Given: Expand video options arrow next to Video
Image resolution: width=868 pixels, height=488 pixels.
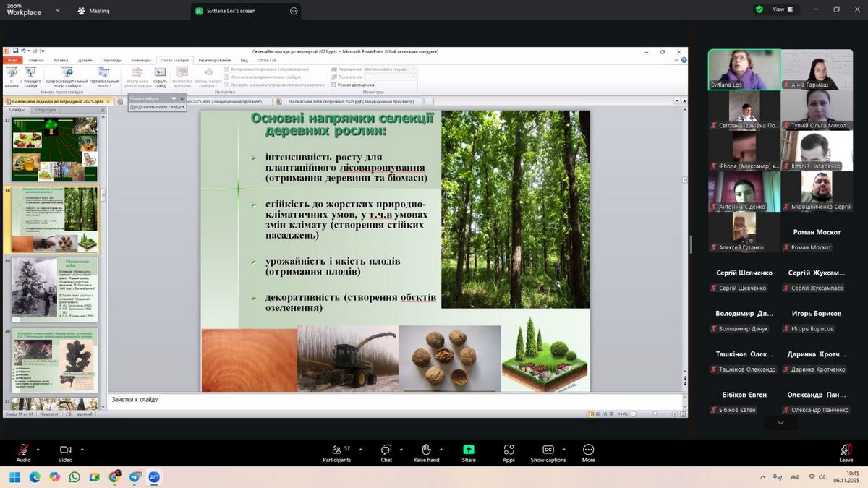Looking at the screenshot, I should (82, 449).
